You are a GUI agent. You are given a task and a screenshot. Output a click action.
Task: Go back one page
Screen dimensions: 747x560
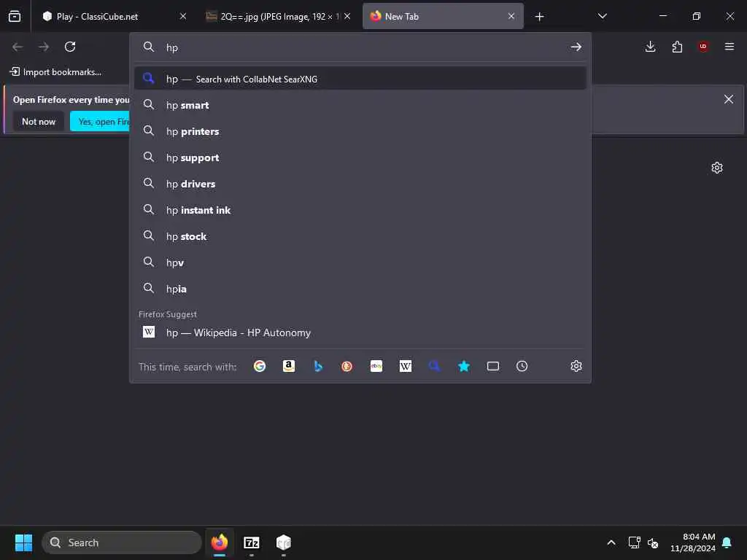click(18, 47)
